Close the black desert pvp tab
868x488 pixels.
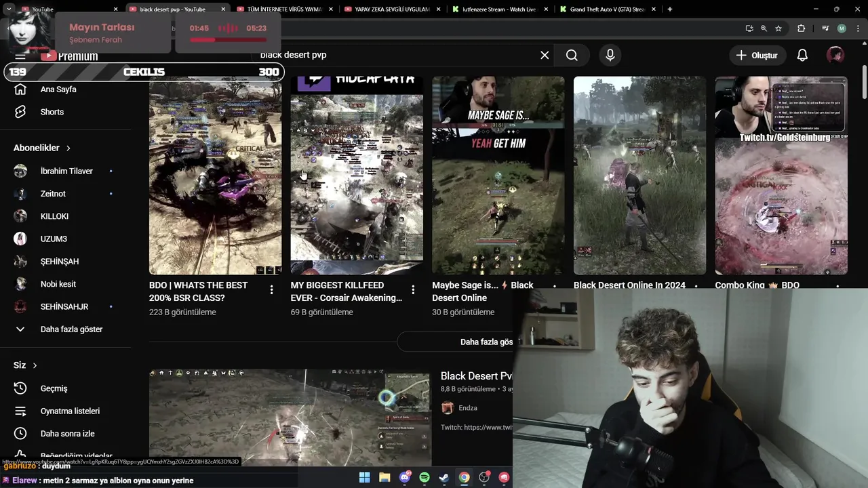point(223,9)
